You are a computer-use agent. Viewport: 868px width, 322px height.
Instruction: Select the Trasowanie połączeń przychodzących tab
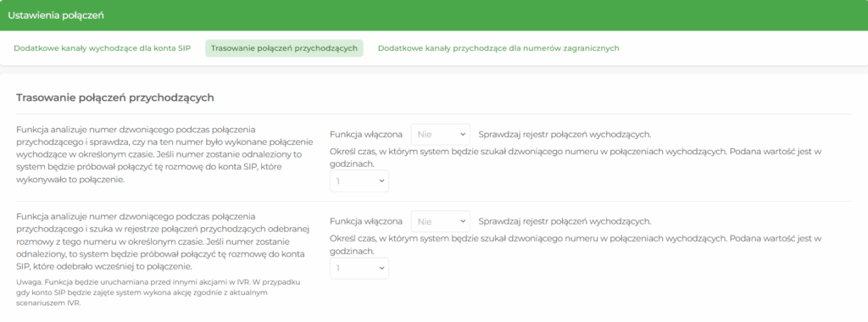[x=284, y=48]
